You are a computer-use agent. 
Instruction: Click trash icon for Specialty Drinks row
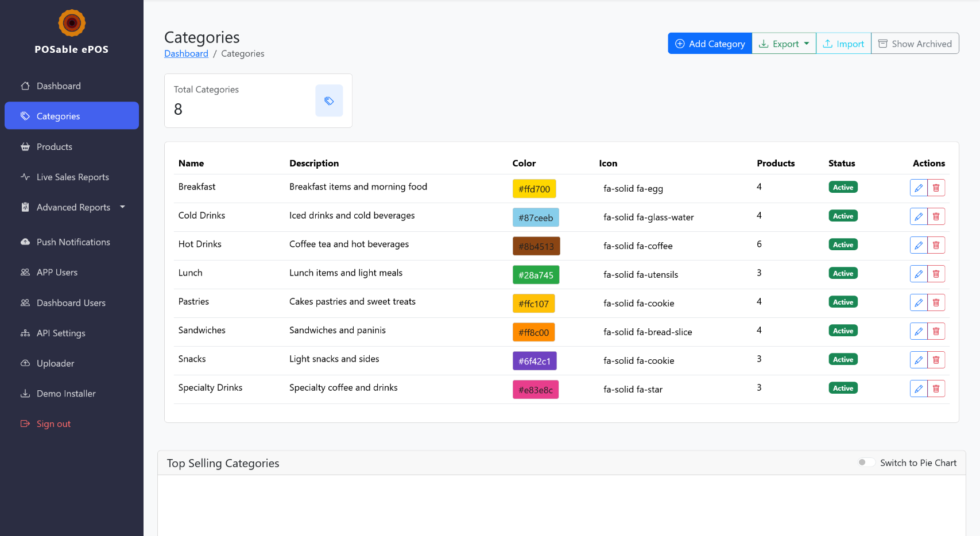(x=936, y=389)
